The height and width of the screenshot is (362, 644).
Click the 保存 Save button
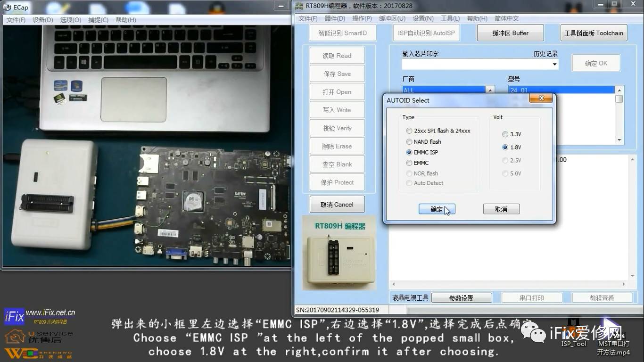pyautogui.click(x=337, y=73)
